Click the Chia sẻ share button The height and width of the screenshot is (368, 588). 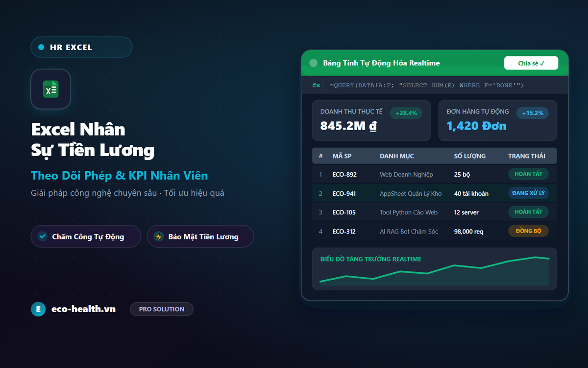(531, 63)
